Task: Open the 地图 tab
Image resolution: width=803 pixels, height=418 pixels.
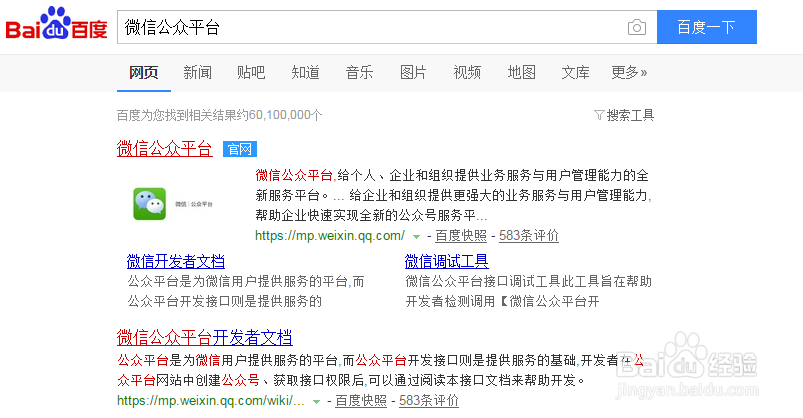Action: pyautogui.click(x=521, y=73)
